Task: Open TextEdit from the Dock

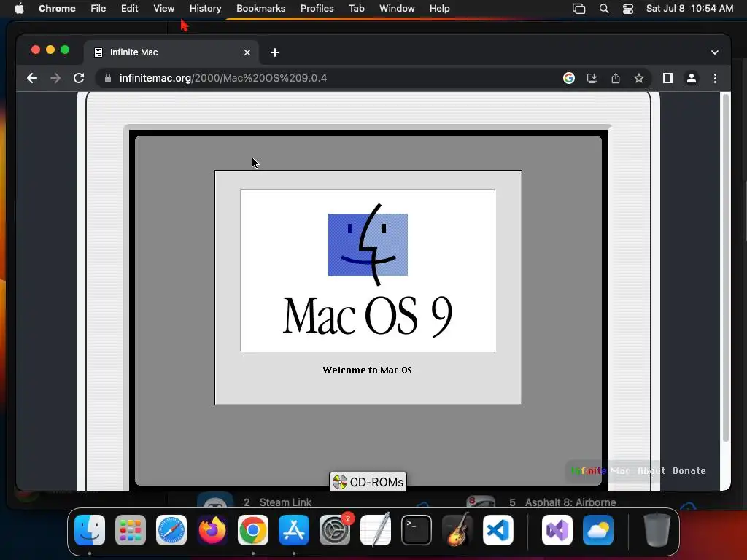Action: tap(376, 530)
